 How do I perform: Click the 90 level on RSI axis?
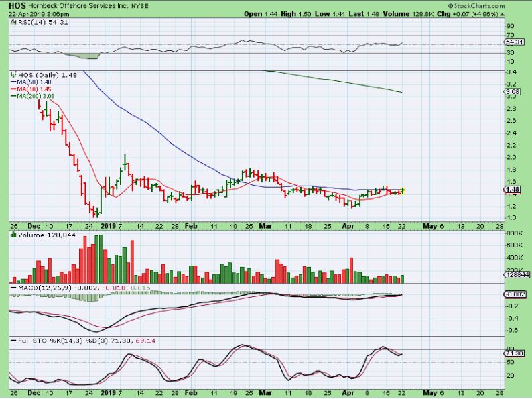coord(511,26)
